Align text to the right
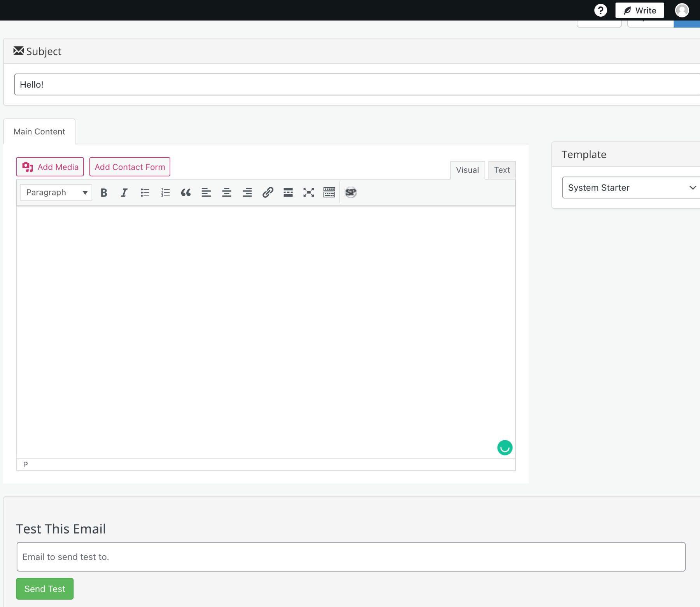This screenshot has width=700, height=607. [247, 192]
